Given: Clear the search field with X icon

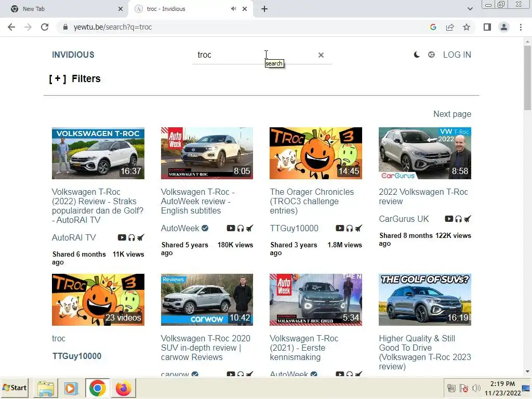Looking at the screenshot, I should tap(321, 55).
